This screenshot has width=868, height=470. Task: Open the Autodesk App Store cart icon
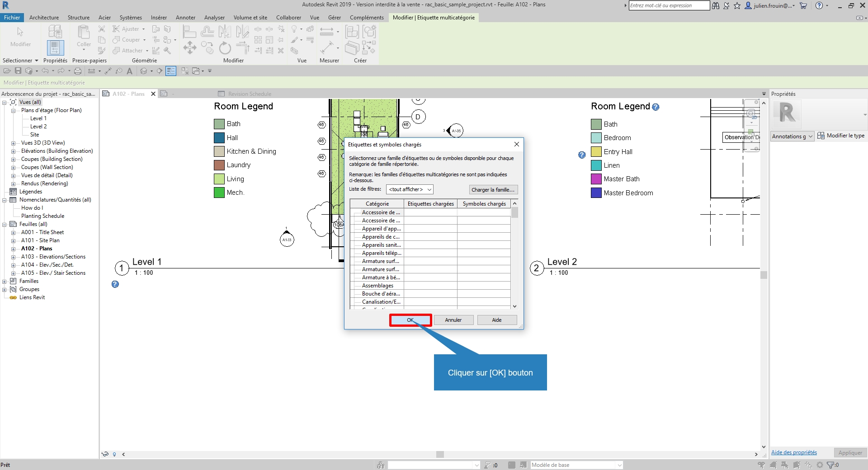tap(803, 6)
